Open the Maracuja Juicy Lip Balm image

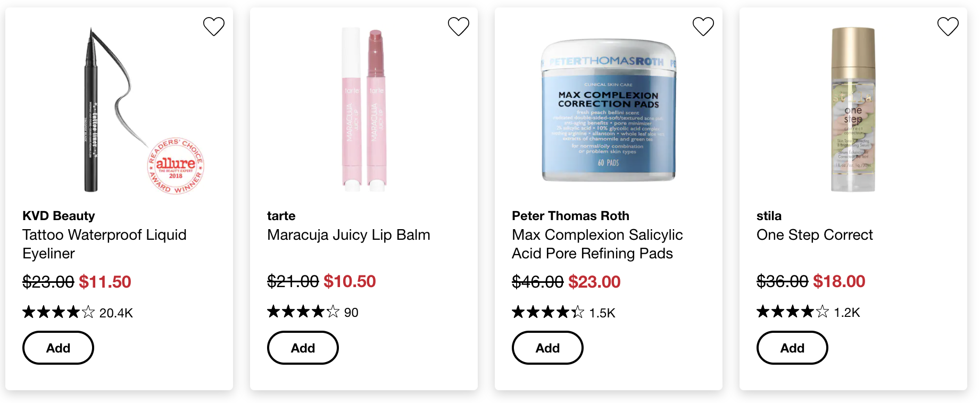364,110
